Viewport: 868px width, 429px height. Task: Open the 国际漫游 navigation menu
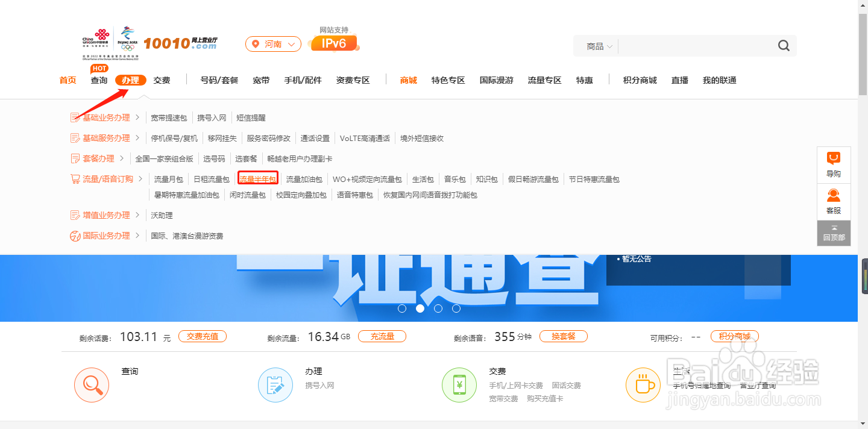pos(495,80)
